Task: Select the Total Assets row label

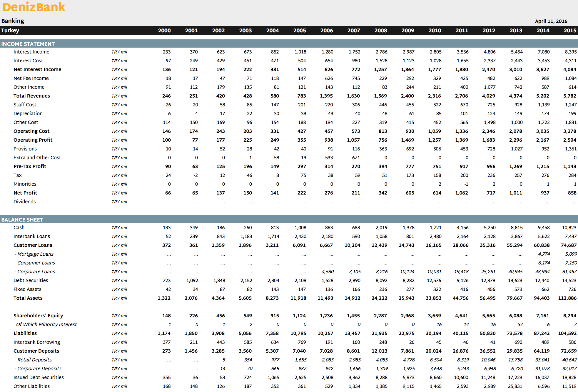Action: 28,298
